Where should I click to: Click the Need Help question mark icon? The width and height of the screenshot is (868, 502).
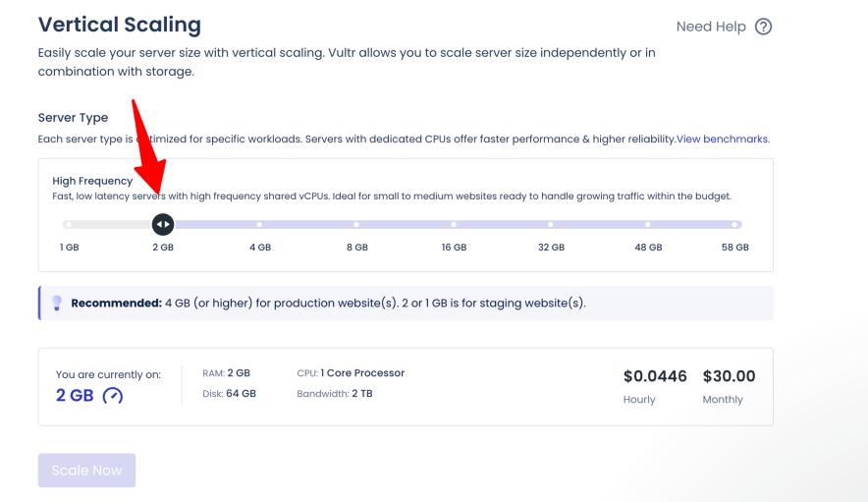click(x=763, y=27)
